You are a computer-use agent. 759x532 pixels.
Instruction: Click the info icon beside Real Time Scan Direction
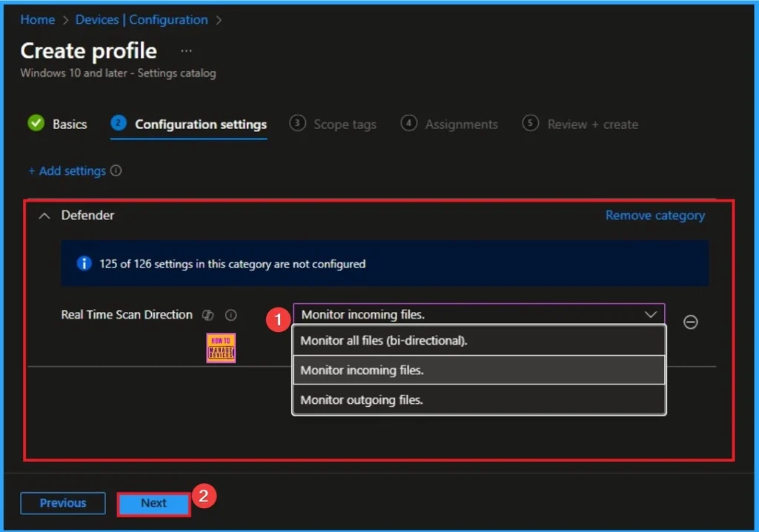231,315
